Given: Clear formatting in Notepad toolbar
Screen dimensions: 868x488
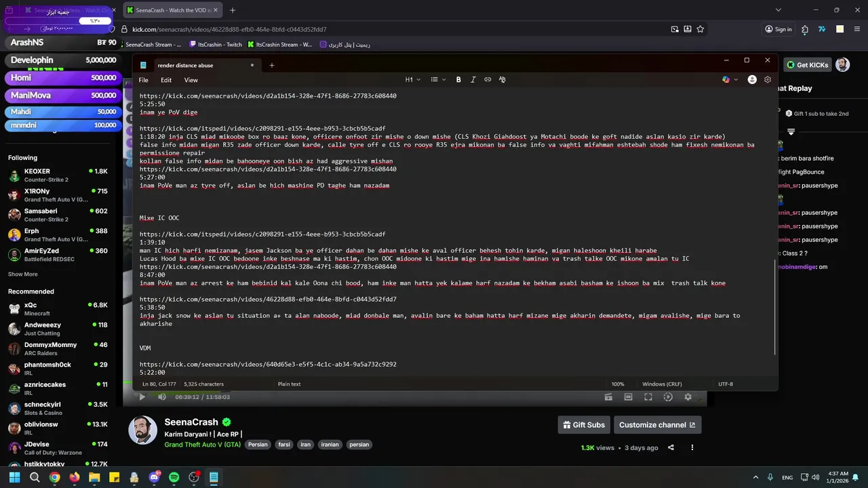Looking at the screenshot, I should [502, 79].
